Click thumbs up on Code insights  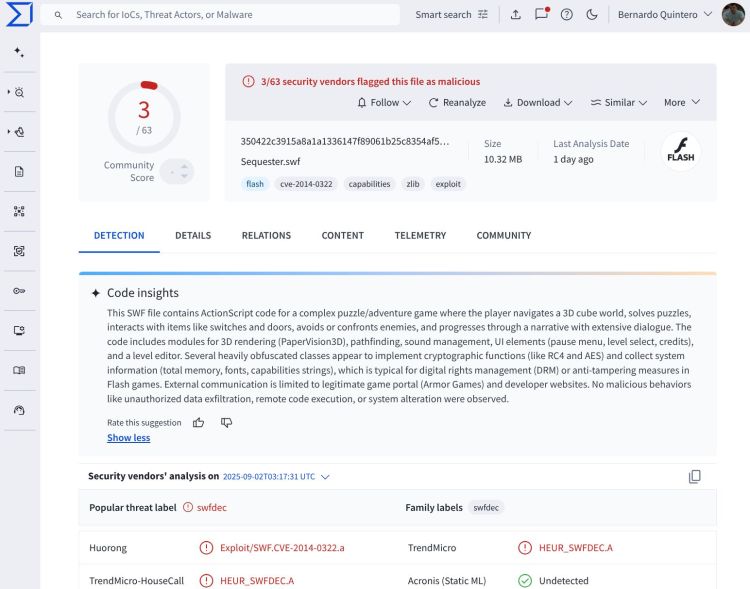(x=199, y=423)
